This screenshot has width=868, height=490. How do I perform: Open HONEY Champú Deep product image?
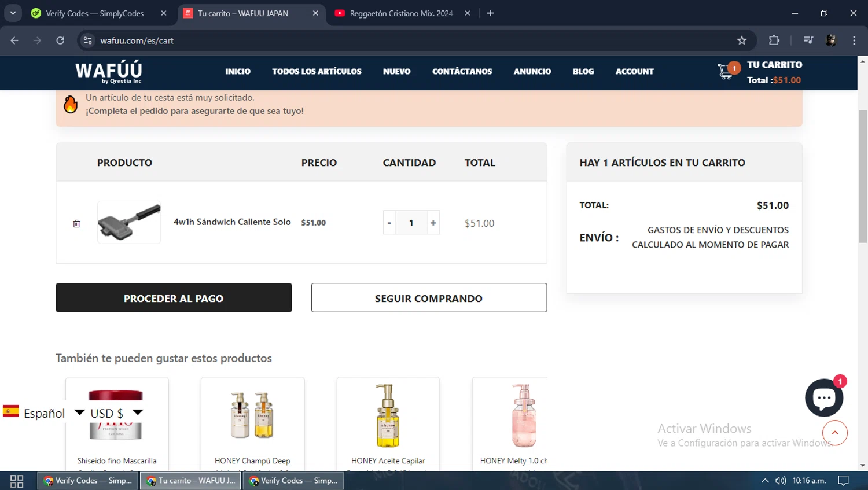tap(252, 415)
